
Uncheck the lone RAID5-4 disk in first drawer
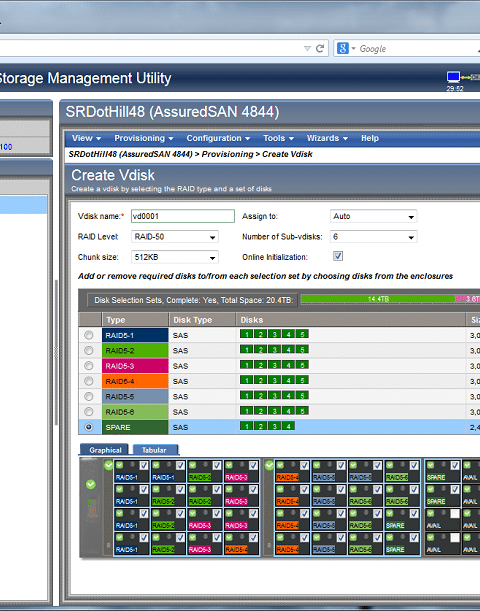pyautogui.click(x=253, y=538)
